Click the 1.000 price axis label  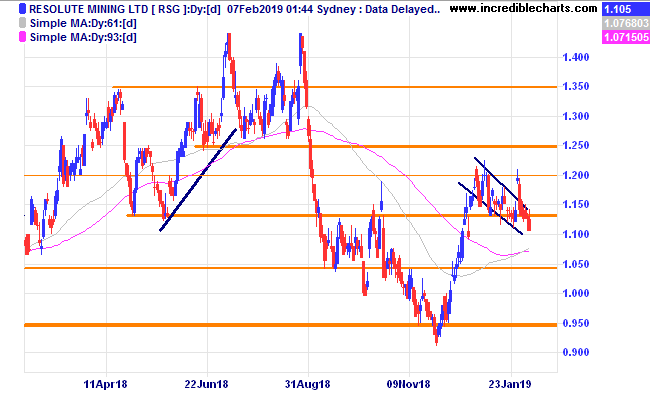(575, 293)
